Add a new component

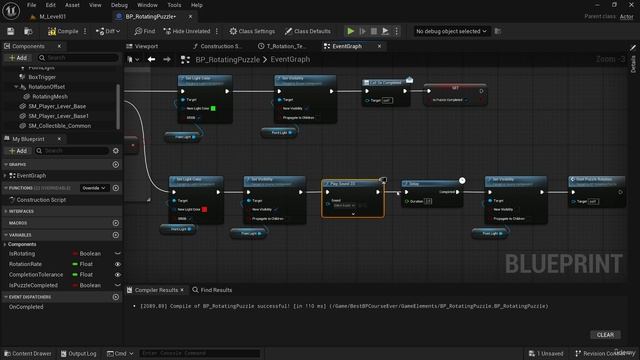pyautogui.click(x=18, y=58)
